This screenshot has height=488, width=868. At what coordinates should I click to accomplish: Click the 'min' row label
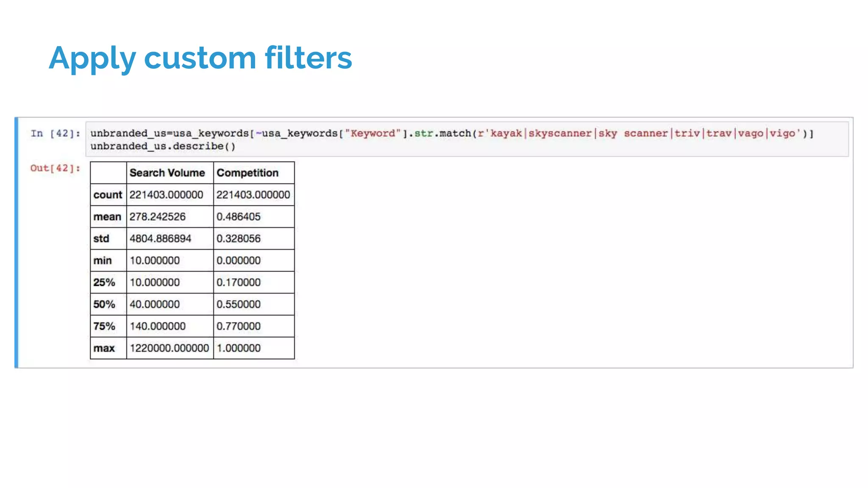(103, 261)
